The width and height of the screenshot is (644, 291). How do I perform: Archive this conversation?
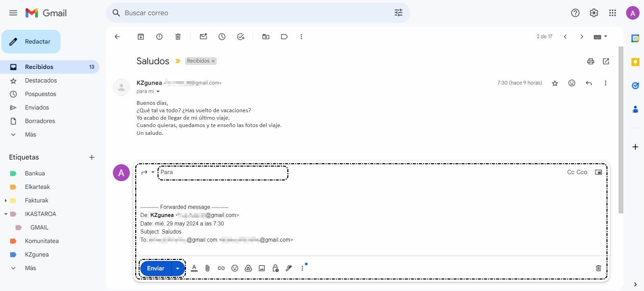coord(141,37)
